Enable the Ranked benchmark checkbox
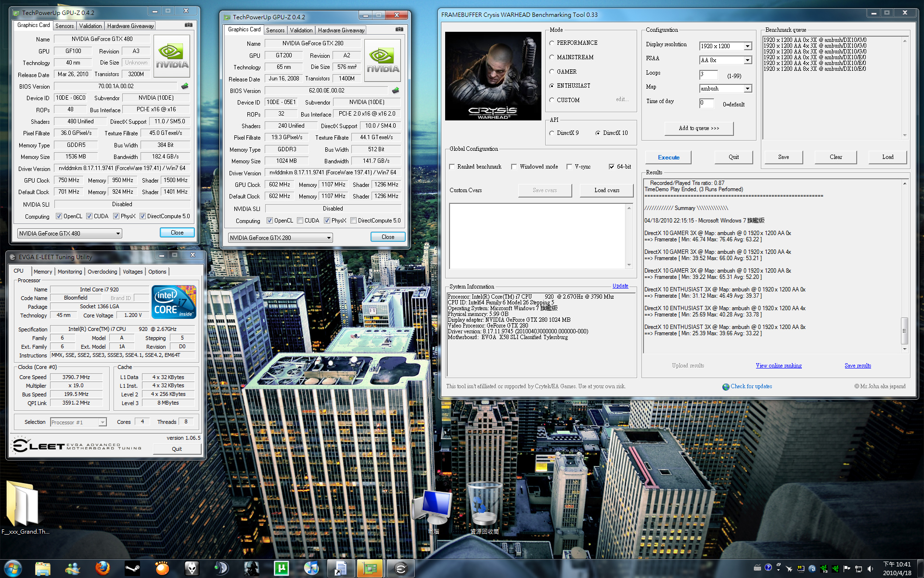This screenshot has height=578, width=924. (452, 167)
